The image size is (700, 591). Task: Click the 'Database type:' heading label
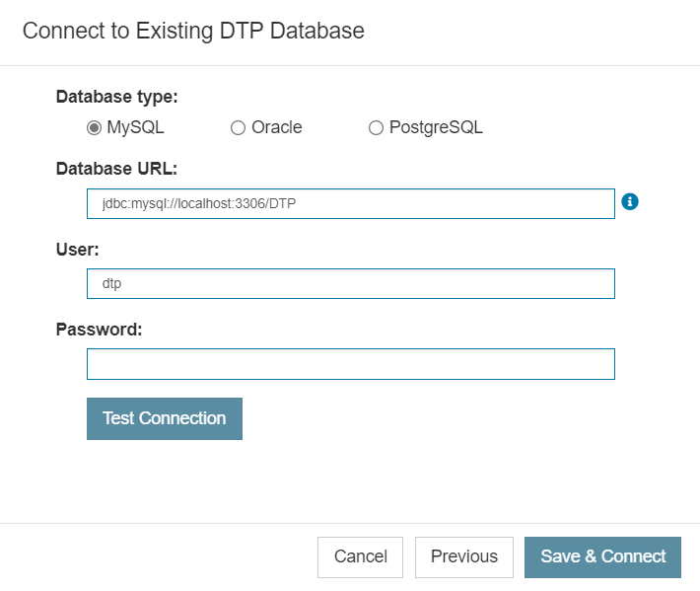117,97
